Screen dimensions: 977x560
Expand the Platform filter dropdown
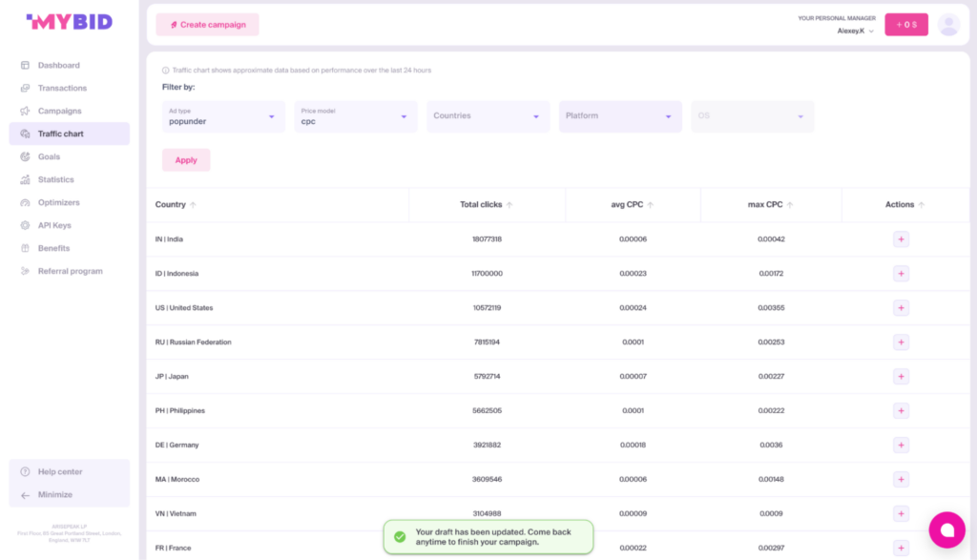coord(620,116)
